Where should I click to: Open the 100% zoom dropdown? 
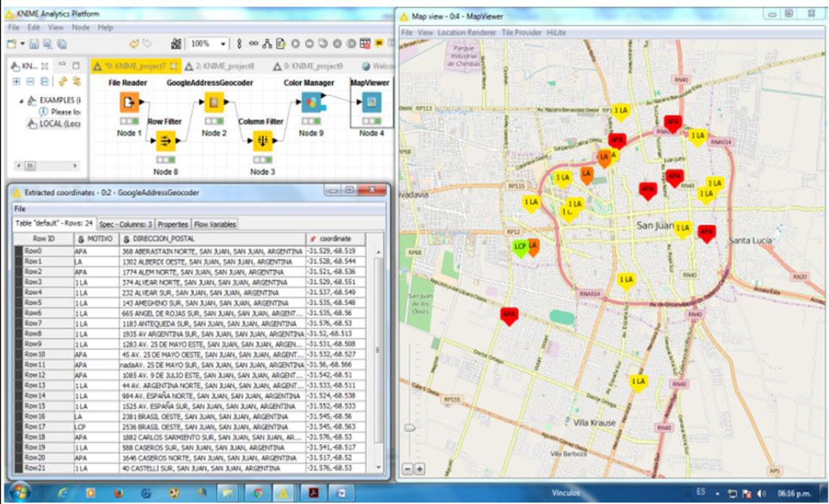[223, 44]
